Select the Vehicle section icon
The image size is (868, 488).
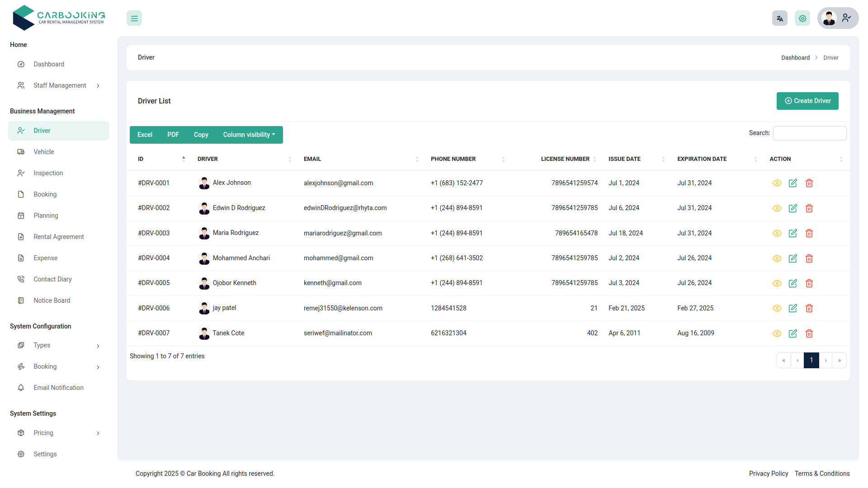click(x=21, y=152)
